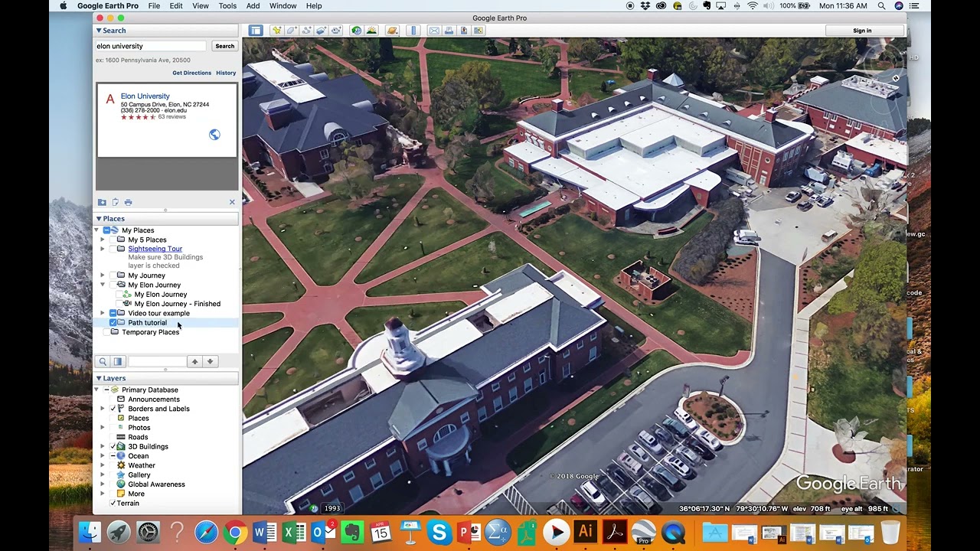The image size is (980, 551).
Task: Check the My Journey folder checkbox
Action: (113, 275)
